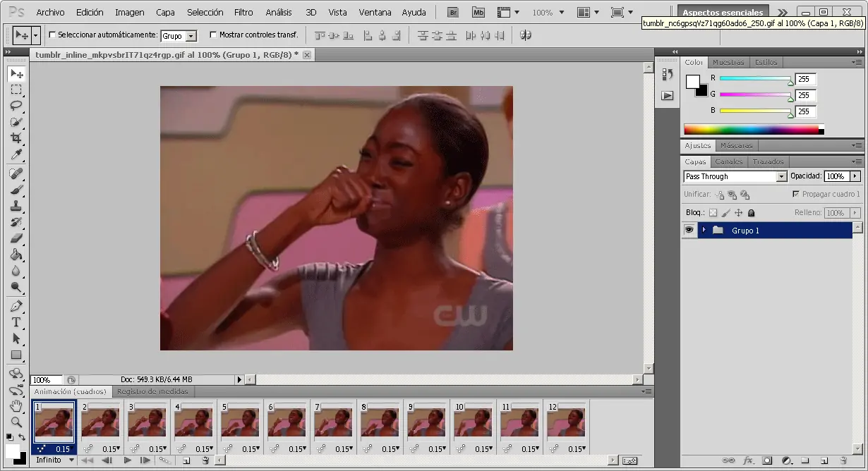Open the History panel icon
This screenshot has height=471, width=868.
pyautogui.click(x=668, y=74)
